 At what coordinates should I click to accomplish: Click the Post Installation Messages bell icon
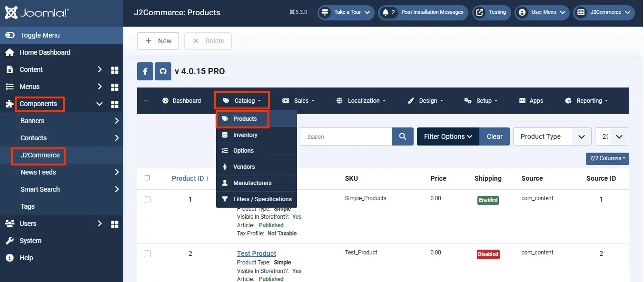pos(386,12)
